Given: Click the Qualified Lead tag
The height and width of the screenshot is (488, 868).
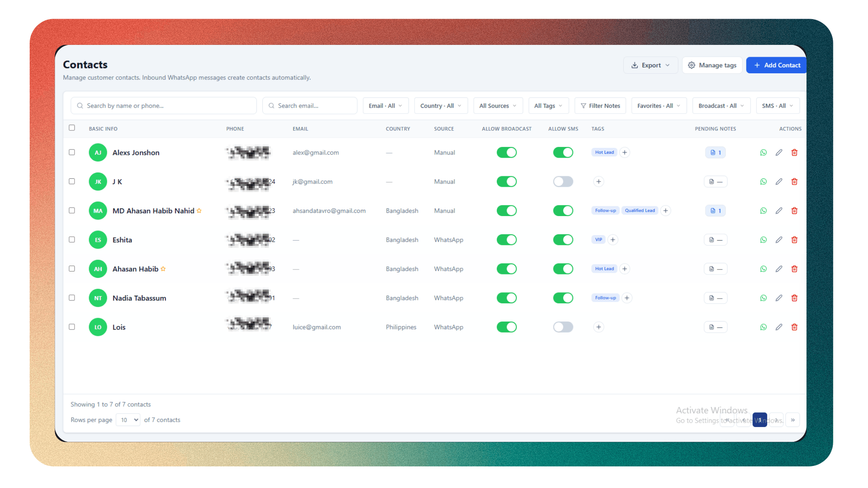Looking at the screenshot, I should (x=640, y=211).
